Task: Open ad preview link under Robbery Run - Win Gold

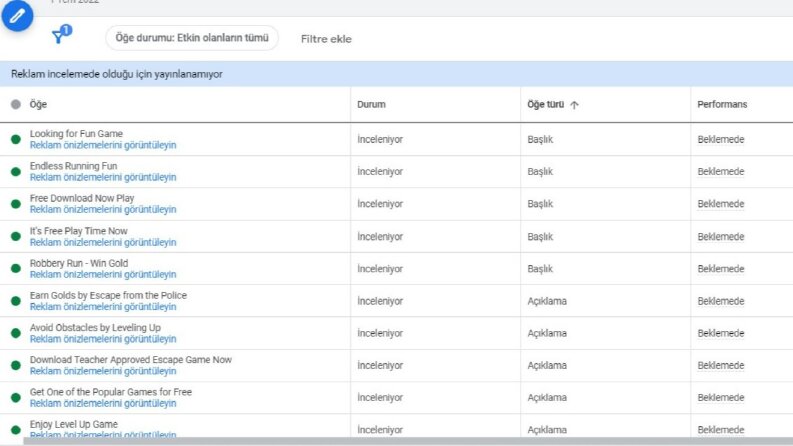Action: [103, 275]
